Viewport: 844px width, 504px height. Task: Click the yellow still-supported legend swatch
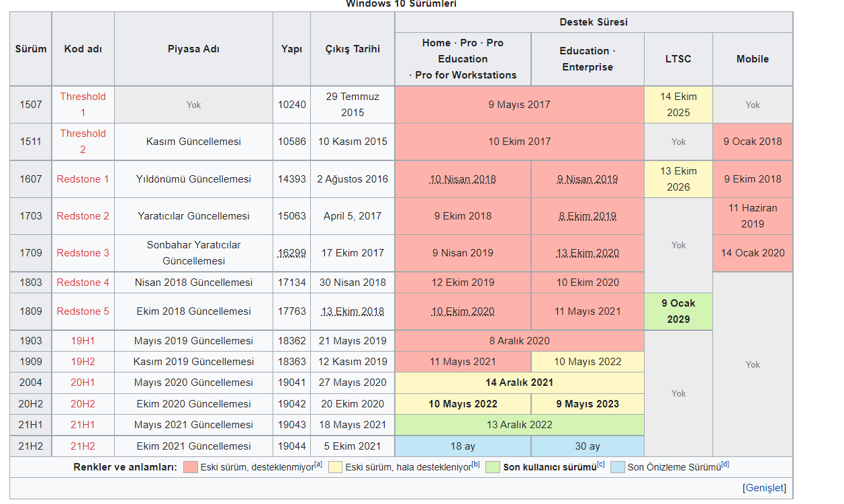pos(335,467)
